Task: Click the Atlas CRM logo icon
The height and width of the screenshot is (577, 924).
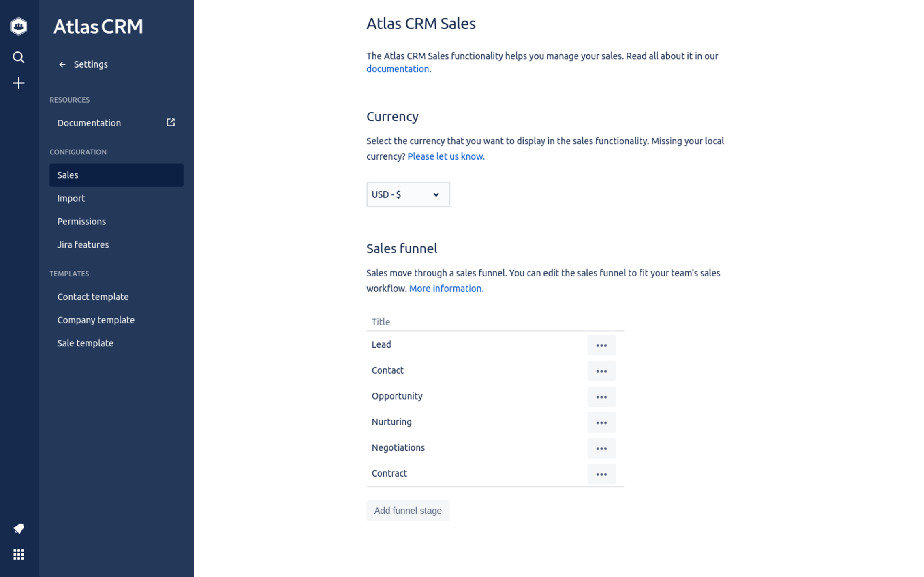Action: click(19, 26)
